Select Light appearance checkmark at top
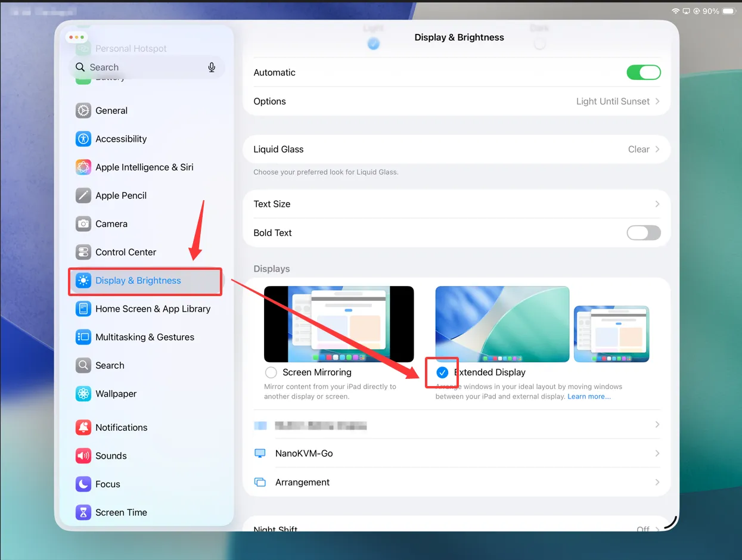The image size is (742, 560). [x=374, y=43]
